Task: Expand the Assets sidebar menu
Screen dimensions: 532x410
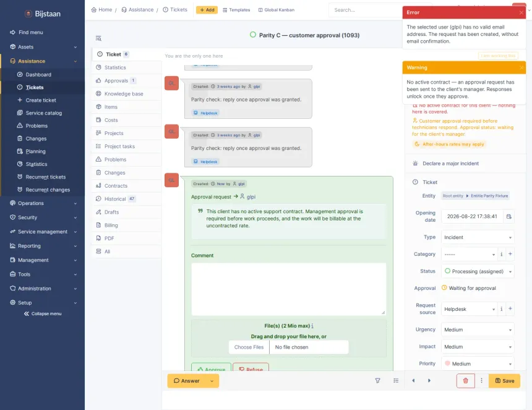Action: pyautogui.click(x=43, y=47)
